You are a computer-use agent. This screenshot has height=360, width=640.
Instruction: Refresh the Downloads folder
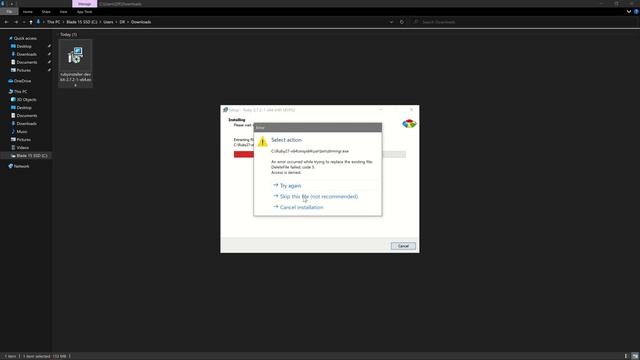[x=402, y=22]
